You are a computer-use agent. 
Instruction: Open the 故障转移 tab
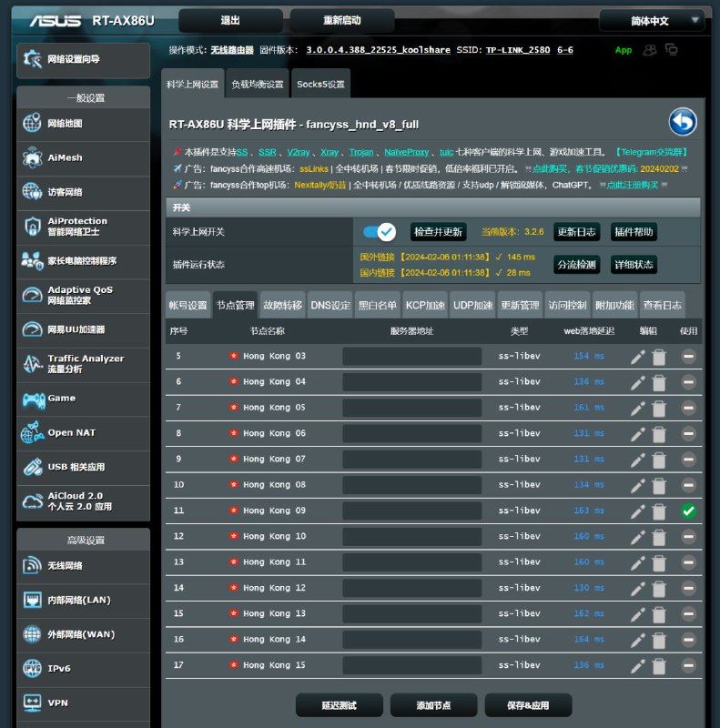click(283, 305)
